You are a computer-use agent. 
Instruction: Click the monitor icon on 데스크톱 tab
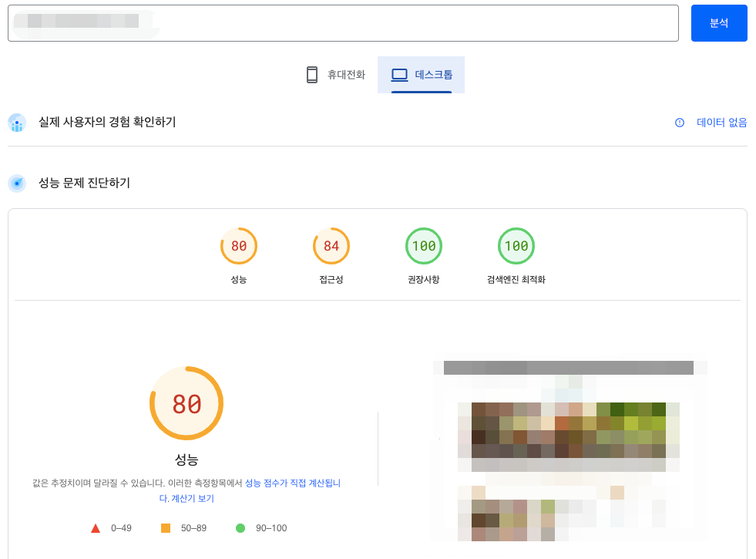[x=399, y=74]
